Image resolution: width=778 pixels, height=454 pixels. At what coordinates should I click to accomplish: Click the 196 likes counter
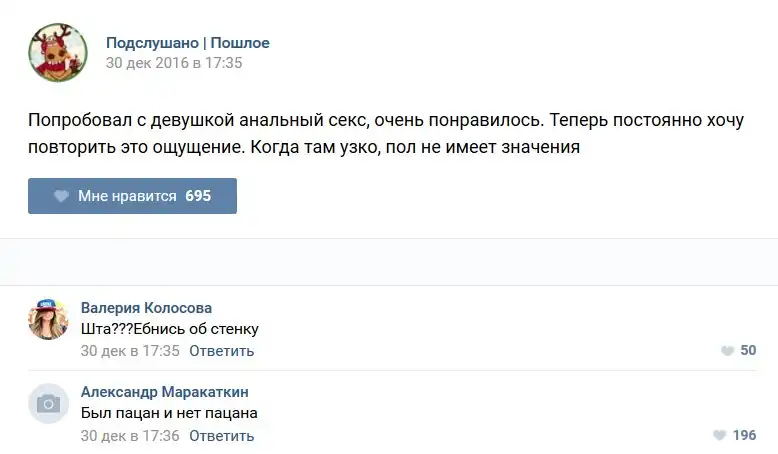pos(744,436)
